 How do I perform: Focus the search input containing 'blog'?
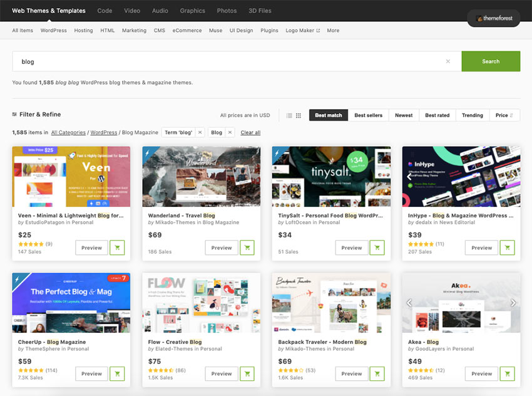[x=237, y=61]
